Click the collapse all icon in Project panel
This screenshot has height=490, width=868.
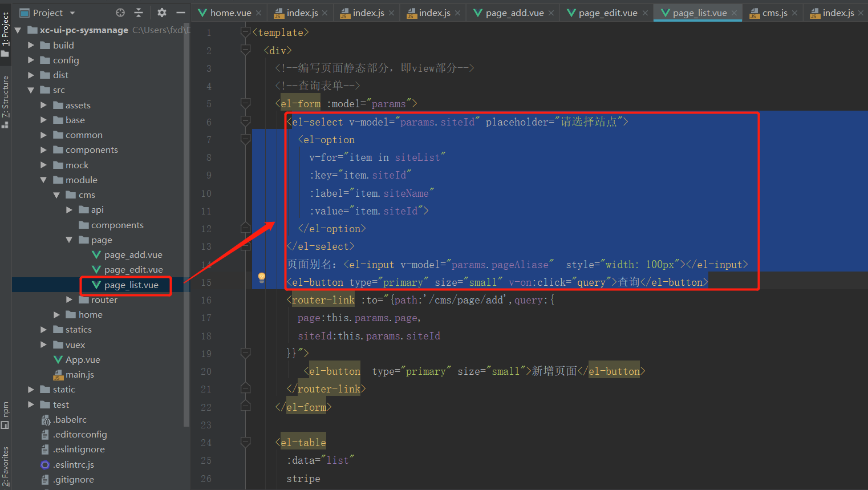(x=139, y=13)
